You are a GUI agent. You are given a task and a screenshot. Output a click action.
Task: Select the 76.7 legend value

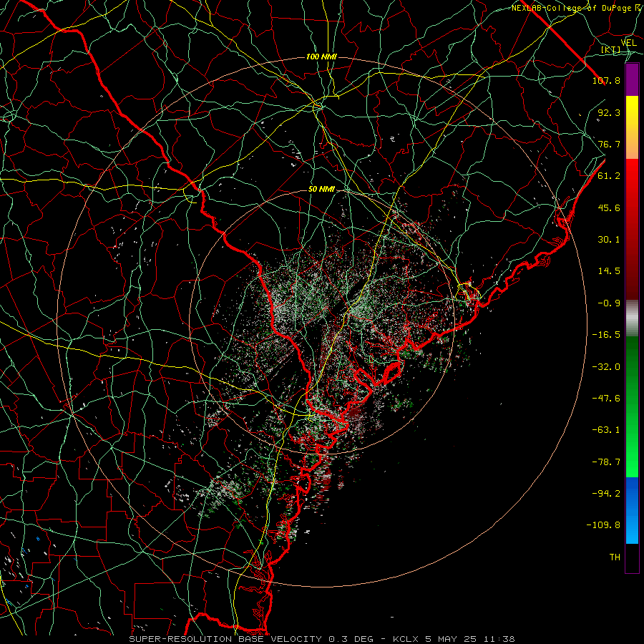click(x=609, y=144)
